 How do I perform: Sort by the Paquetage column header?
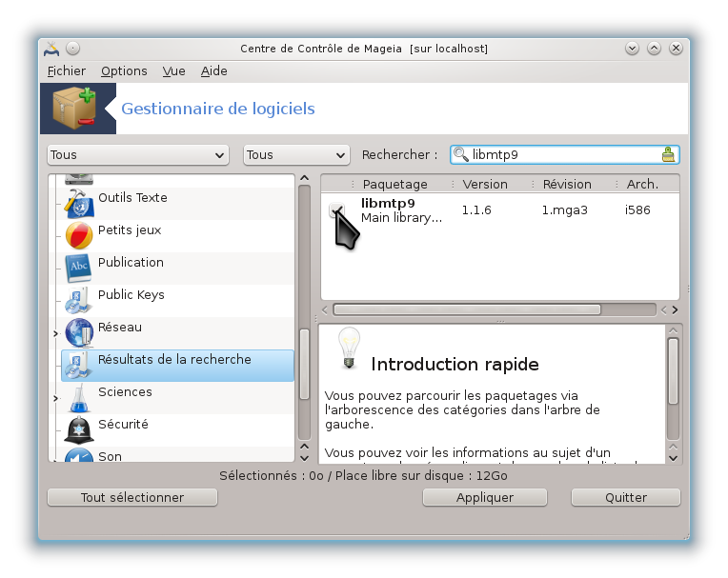[x=395, y=184]
